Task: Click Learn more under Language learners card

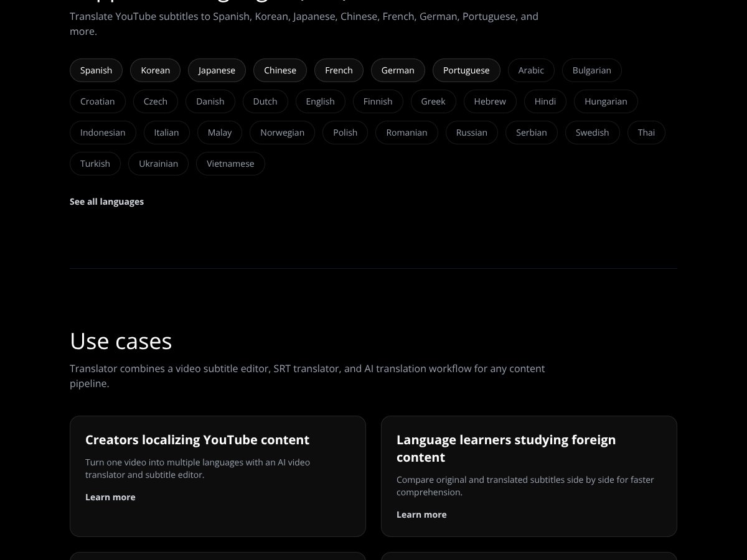Action: pos(421,515)
